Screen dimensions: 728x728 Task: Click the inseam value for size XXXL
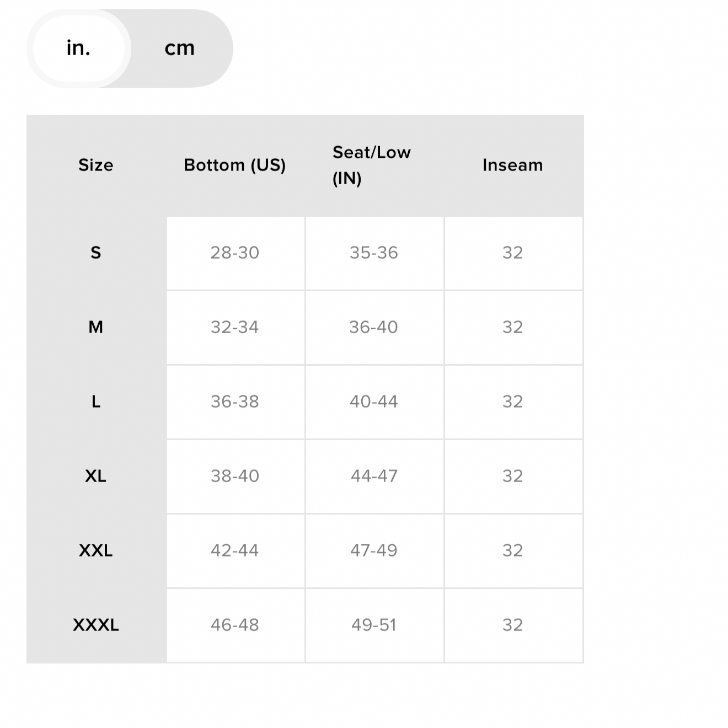click(x=513, y=625)
